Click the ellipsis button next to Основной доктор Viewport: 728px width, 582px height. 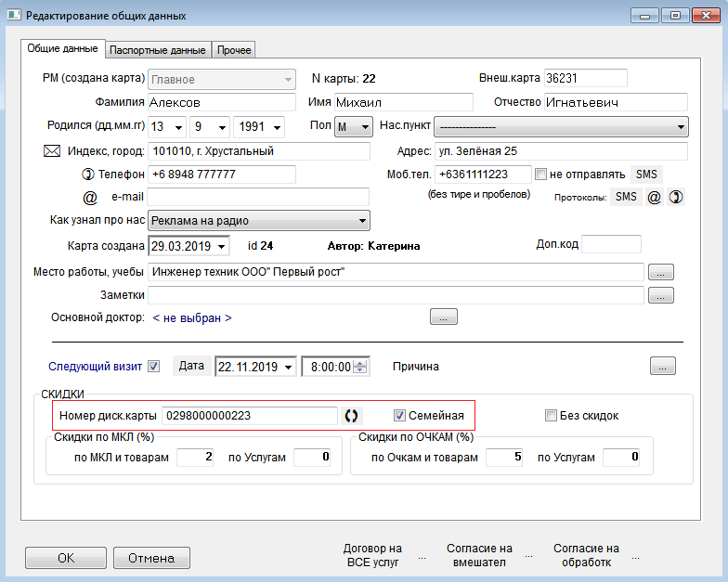[x=443, y=317]
